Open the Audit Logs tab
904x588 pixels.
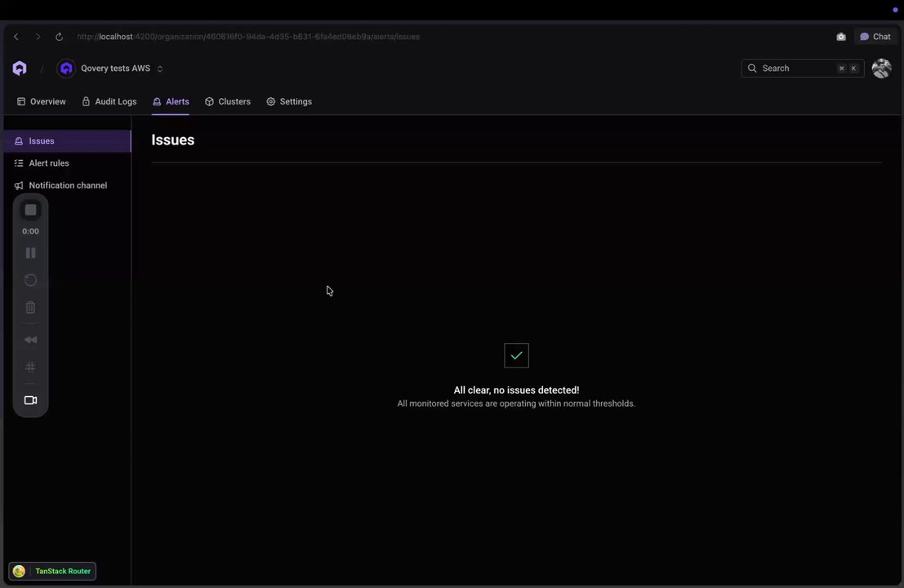[109, 101]
